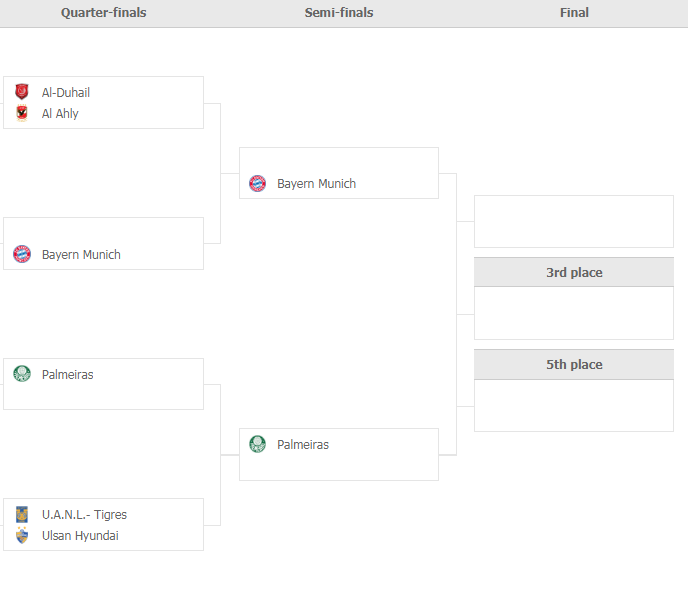Image resolution: width=688 pixels, height=608 pixels.
Task: Click the Al-Duhail club crest
Action: tap(22, 92)
